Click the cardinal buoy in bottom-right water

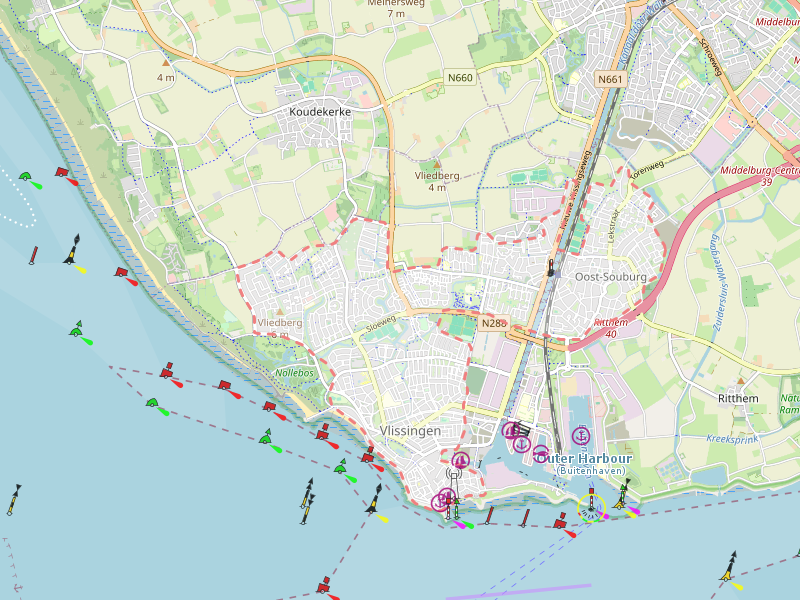pyautogui.click(x=730, y=567)
